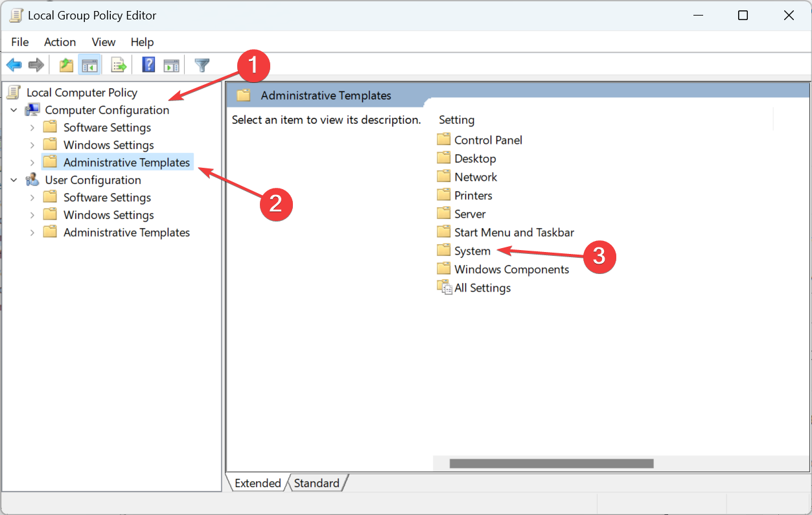
Task: Click the Forward arrow toolbar icon
Action: click(x=36, y=65)
